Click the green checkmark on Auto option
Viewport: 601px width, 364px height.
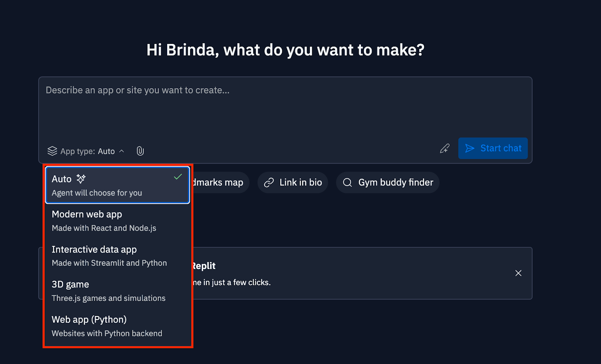tap(178, 177)
